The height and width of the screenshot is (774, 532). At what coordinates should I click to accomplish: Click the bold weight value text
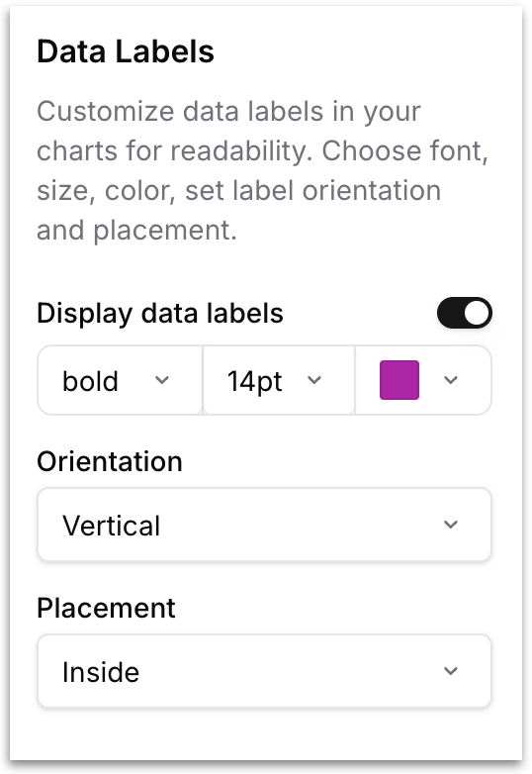click(x=91, y=382)
